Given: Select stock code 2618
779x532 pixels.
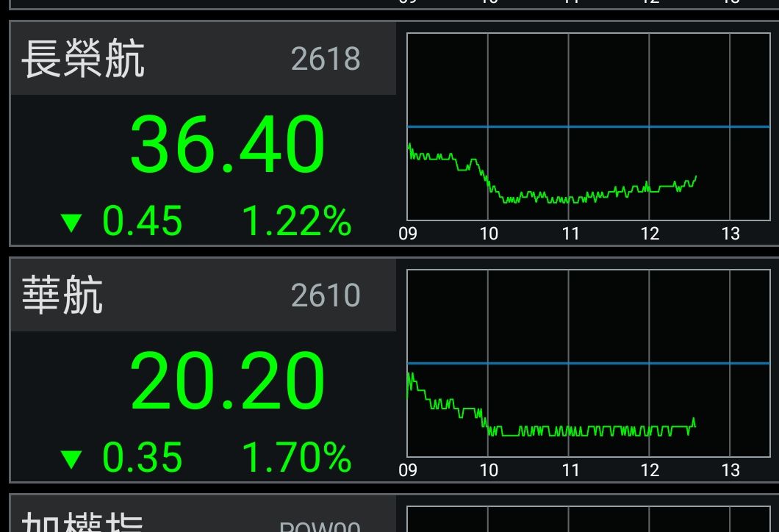Looking at the screenshot, I should click(326, 59).
